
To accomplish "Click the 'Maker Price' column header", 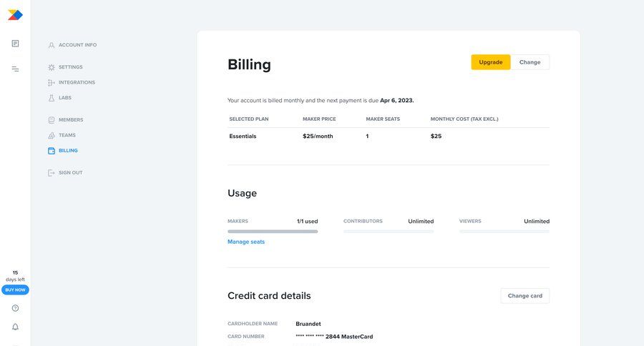I will (319, 119).
